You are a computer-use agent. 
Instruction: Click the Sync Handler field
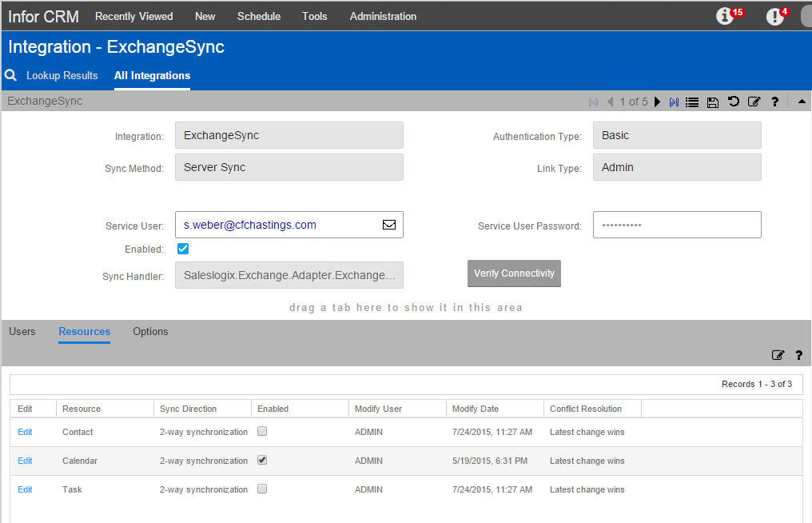pos(289,275)
